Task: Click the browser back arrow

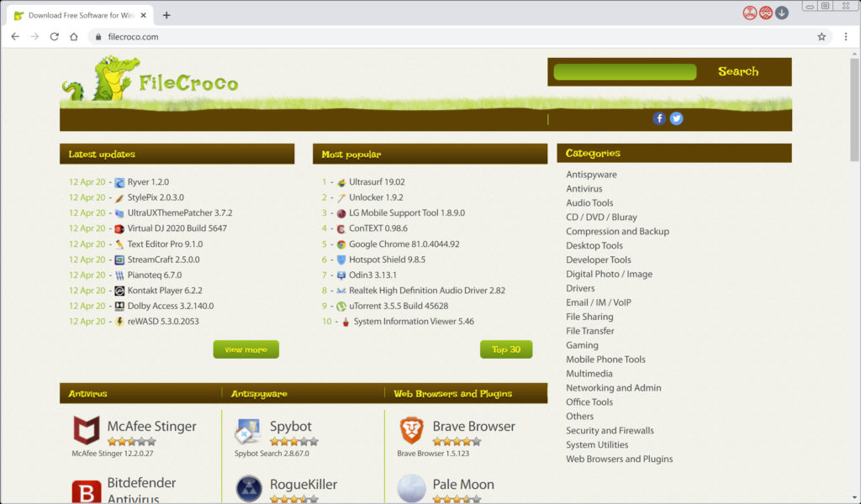Action: coord(15,37)
